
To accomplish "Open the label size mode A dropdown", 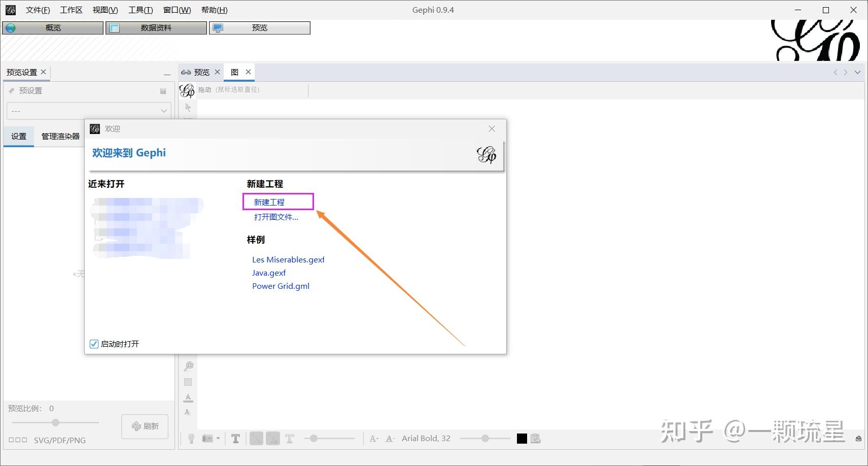I will coord(374,439).
